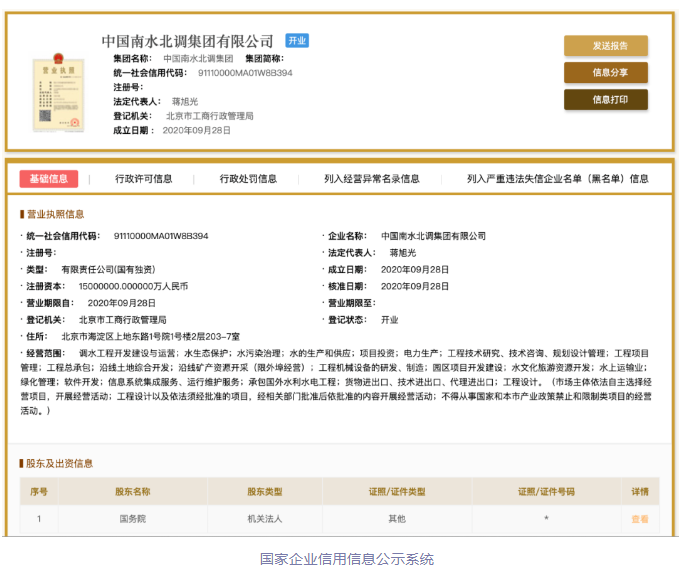Click header 成立日期 value 2020年09月28日
Screen dimensions: 690x581
coord(196,131)
